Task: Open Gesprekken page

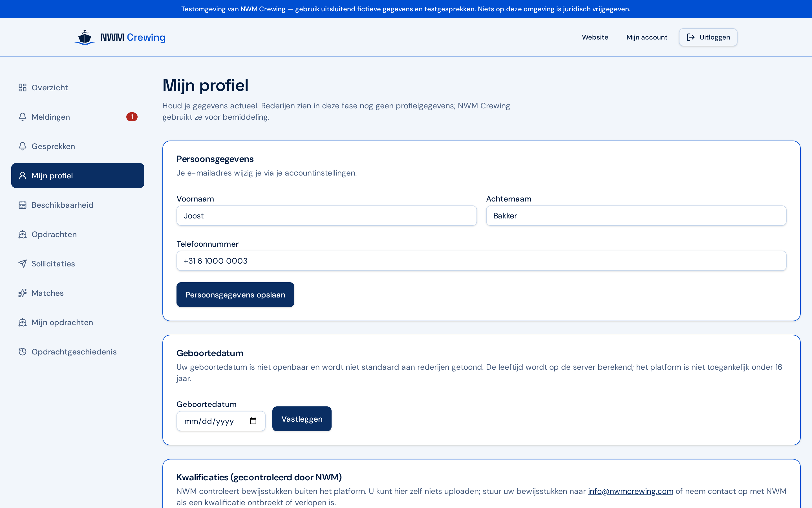Action: coord(78,146)
